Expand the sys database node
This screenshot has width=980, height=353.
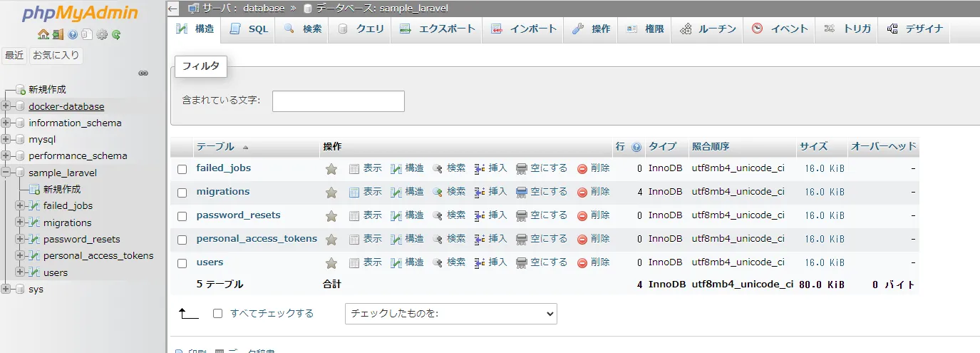click(x=6, y=289)
